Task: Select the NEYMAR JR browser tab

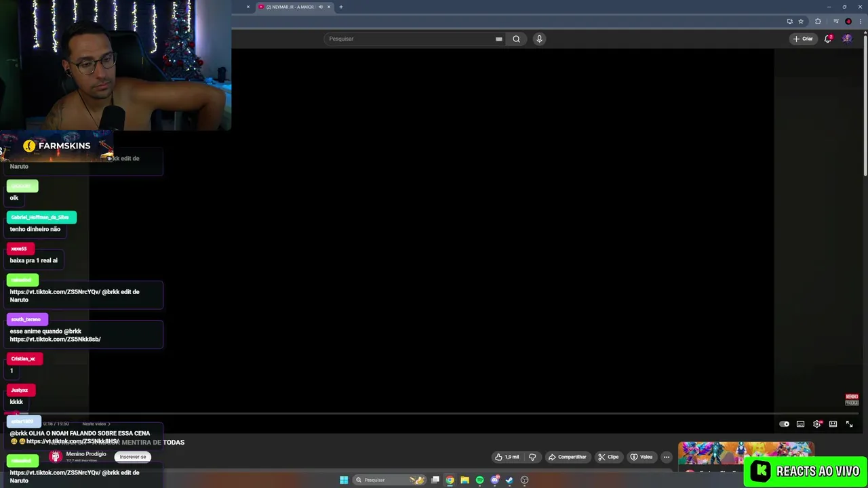Action: 290,7
